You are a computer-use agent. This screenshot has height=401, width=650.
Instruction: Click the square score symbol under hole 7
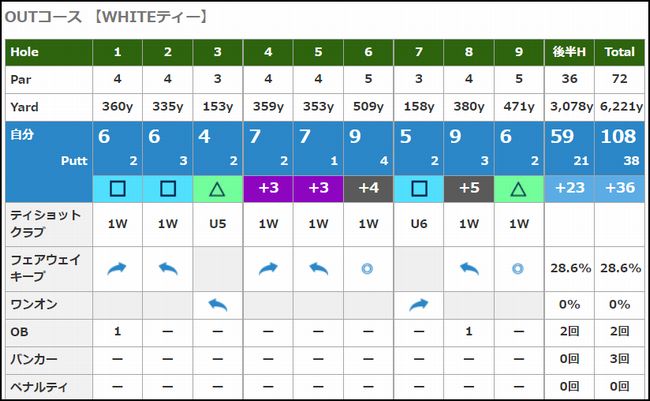pyautogui.click(x=418, y=188)
